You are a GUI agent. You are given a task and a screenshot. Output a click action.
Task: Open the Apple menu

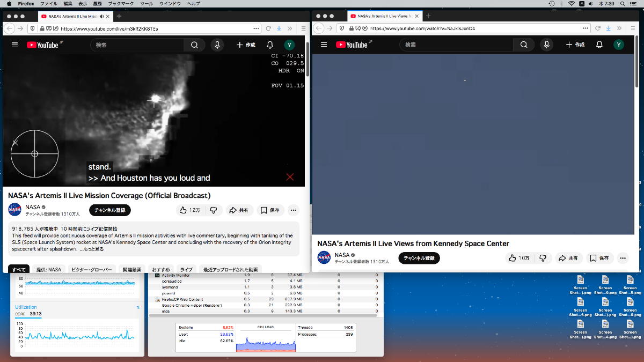point(9,4)
